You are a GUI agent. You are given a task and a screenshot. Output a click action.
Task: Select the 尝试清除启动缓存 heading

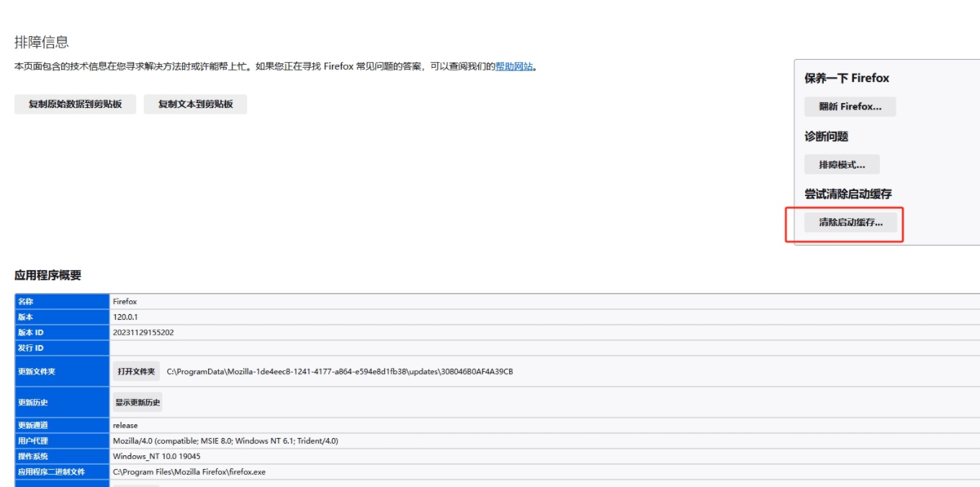848,194
